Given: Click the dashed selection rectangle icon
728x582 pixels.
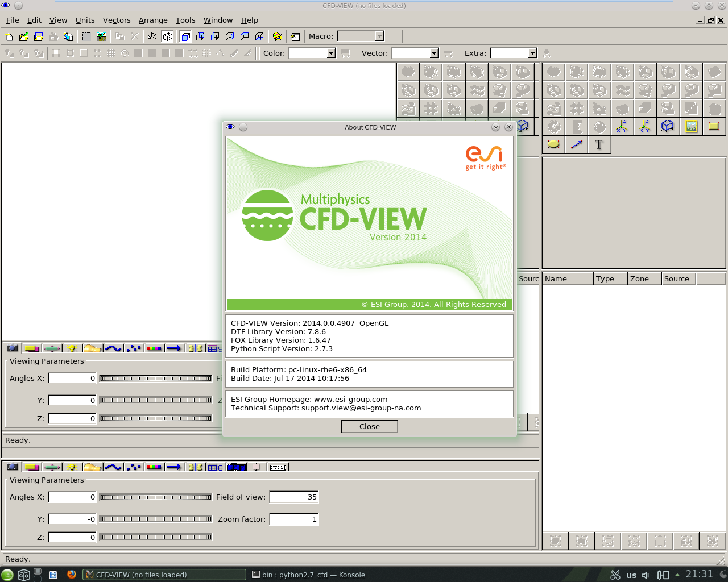Looking at the screenshot, I should tap(86, 36).
